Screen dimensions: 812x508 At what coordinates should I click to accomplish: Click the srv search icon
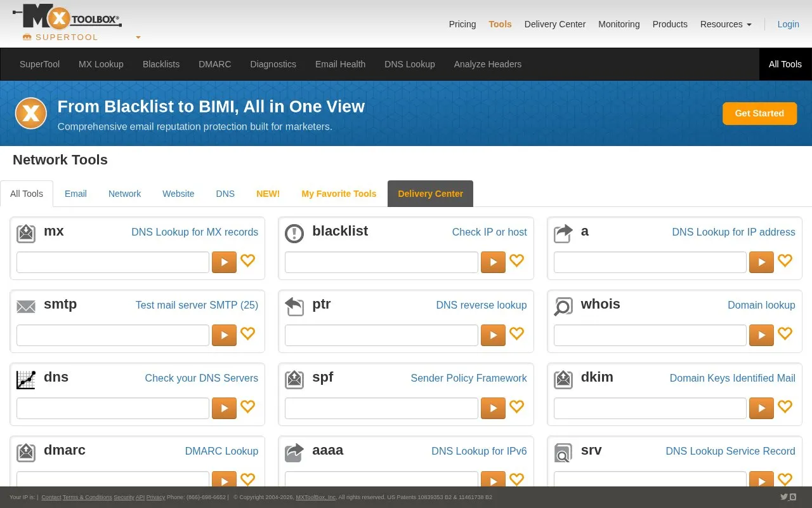(x=563, y=453)
